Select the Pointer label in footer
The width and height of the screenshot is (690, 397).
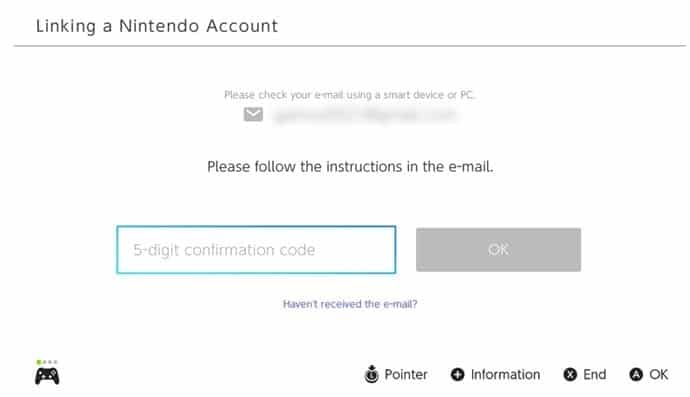click(x=406, y=375)
